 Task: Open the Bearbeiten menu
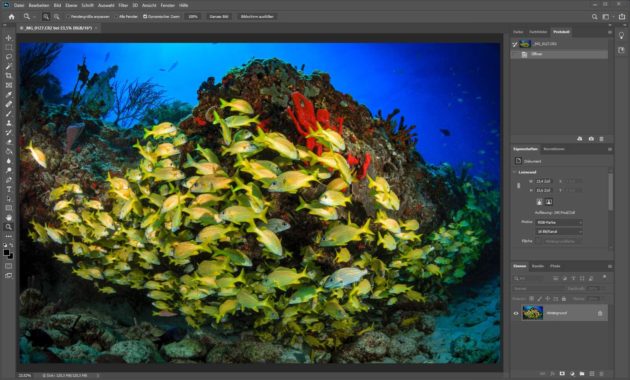tap(39, 5)
